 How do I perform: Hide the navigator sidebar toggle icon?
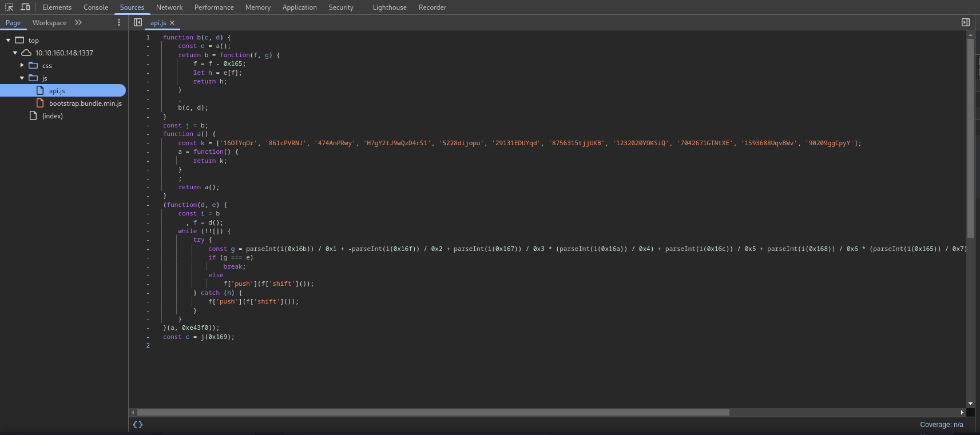[x=138, y=22]
